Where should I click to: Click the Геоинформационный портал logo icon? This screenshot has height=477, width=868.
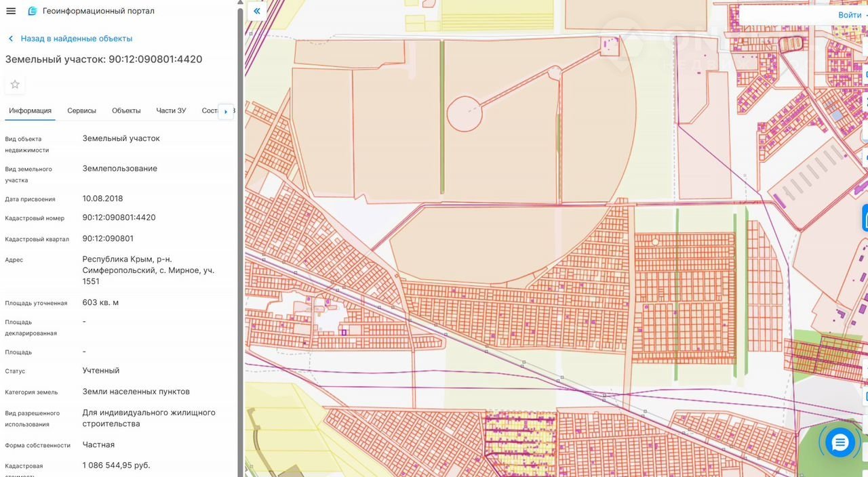click(33, 11)
